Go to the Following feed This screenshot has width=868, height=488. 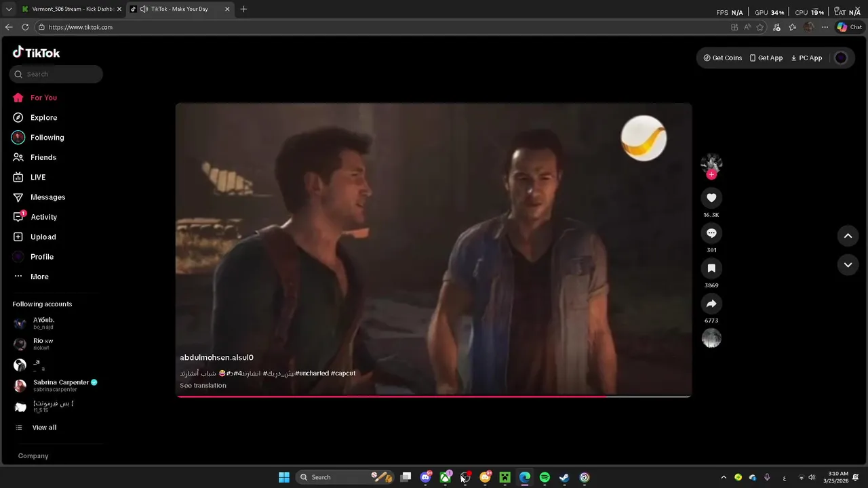click(x=38, y=138)
